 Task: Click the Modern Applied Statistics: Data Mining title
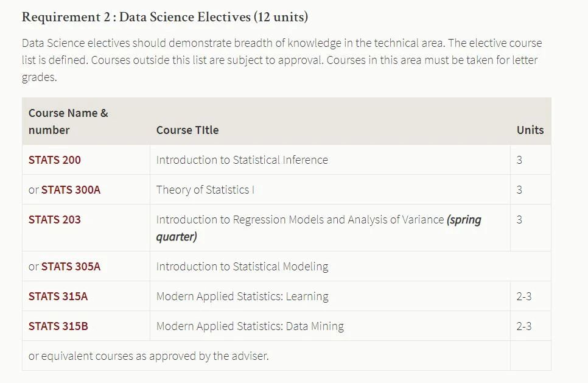[250, 326]
